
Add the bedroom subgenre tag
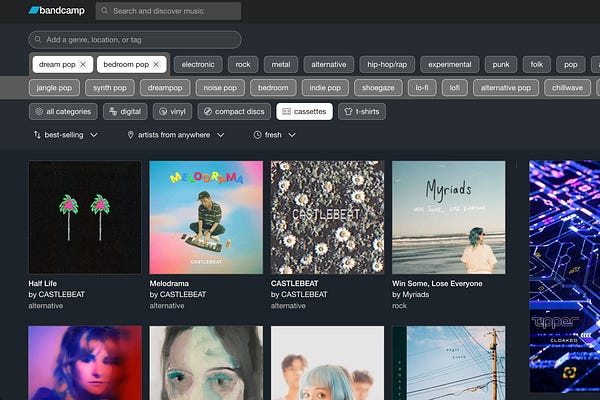point(273,88)
